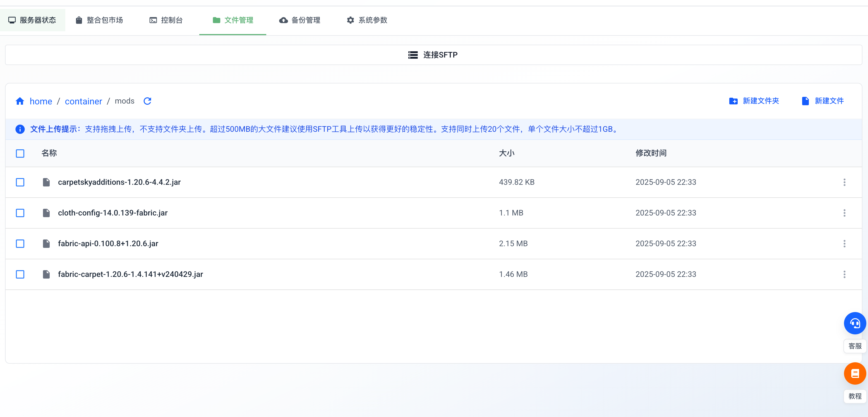Click the home icon in breadcrumb
The height and width of the screenshot is (417, 868).
point(20,101)
